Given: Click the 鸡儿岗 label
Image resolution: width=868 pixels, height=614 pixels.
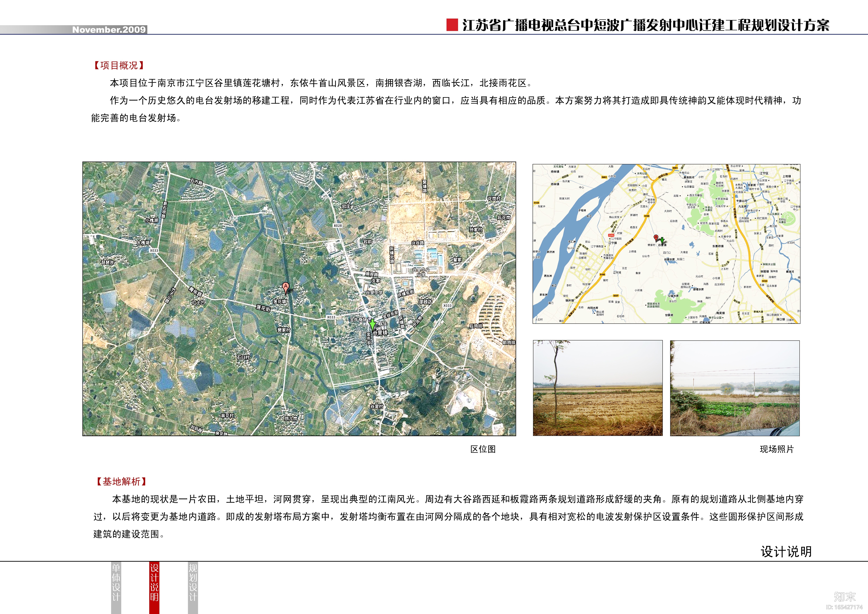Looking at the screenshot, I should tap(291, 418).
